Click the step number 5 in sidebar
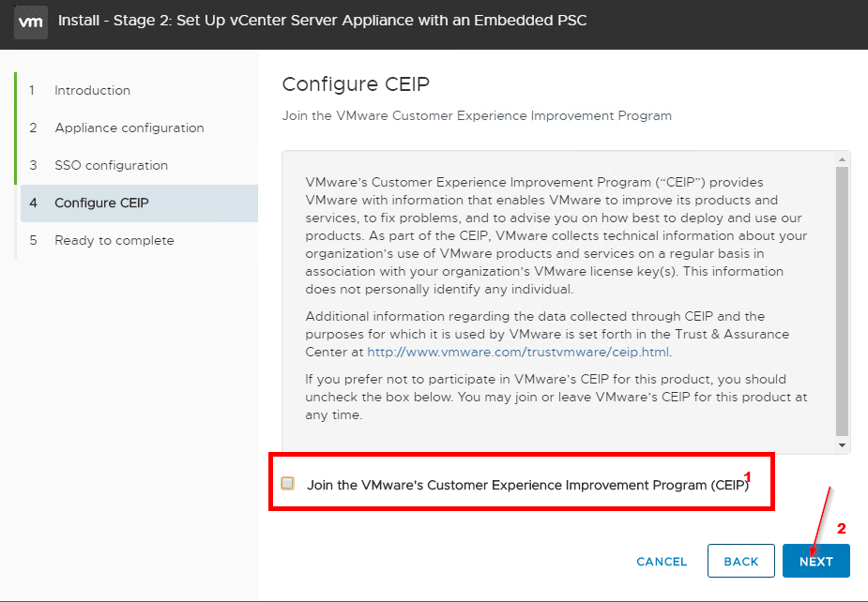 (33, 241)
